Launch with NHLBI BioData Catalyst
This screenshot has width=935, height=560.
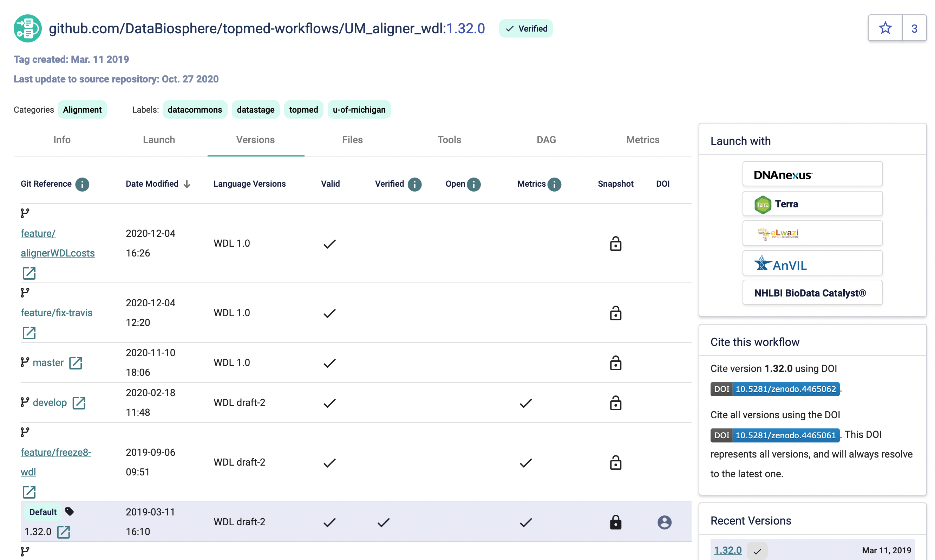[x=812, y=293]
